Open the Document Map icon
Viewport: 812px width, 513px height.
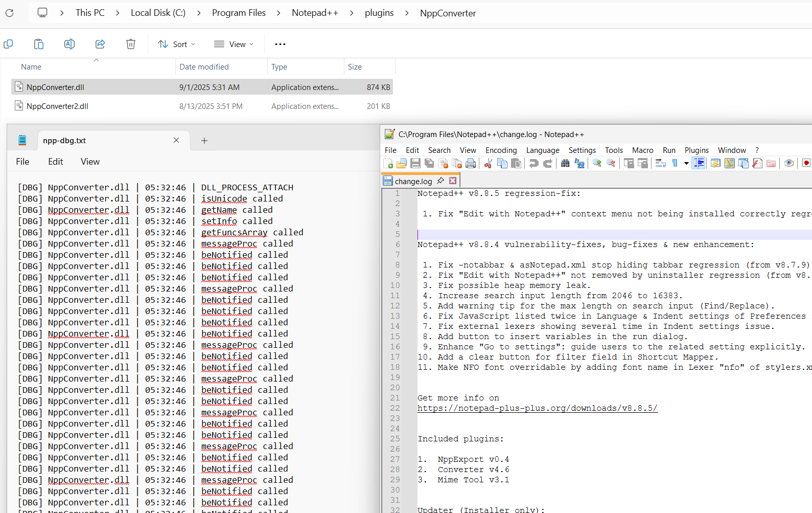click(729, 163)
